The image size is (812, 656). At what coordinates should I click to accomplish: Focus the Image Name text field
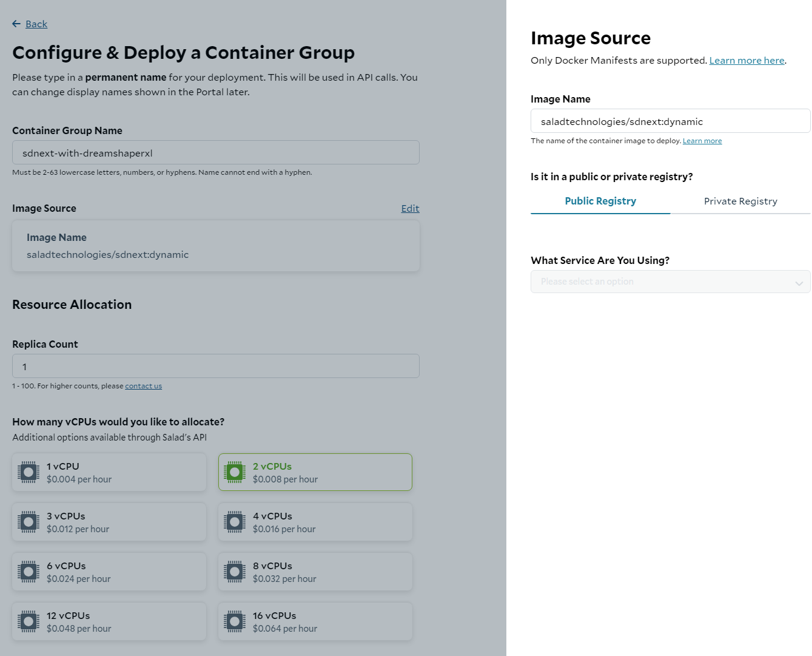click(x=670, y=121)
